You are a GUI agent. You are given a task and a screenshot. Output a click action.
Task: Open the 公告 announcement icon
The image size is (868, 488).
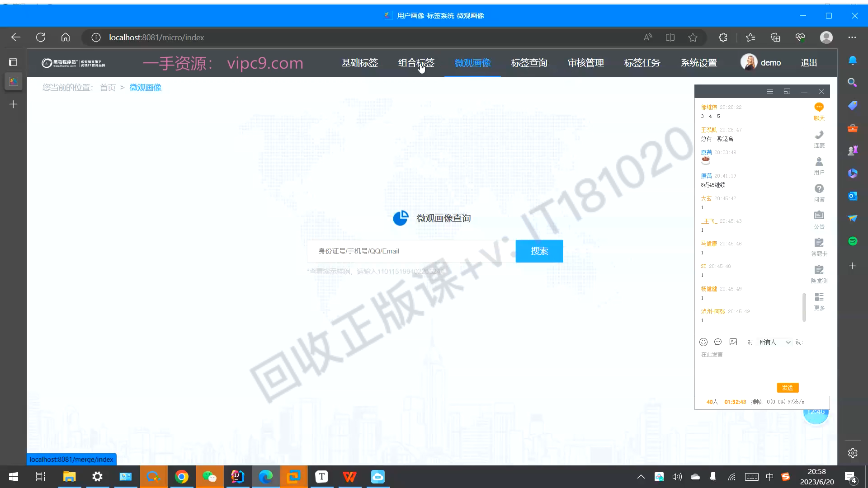(819, 216)
